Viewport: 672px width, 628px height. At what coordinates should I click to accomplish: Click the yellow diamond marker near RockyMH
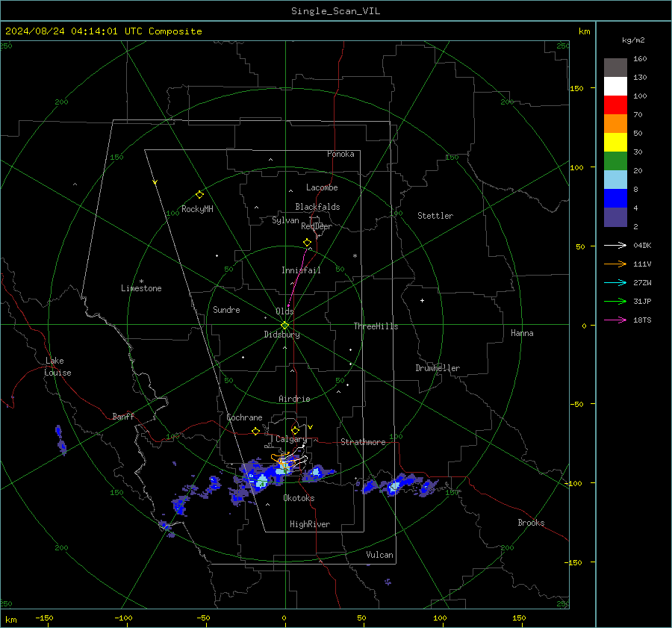pyautogui.click(x=199, y=195)
